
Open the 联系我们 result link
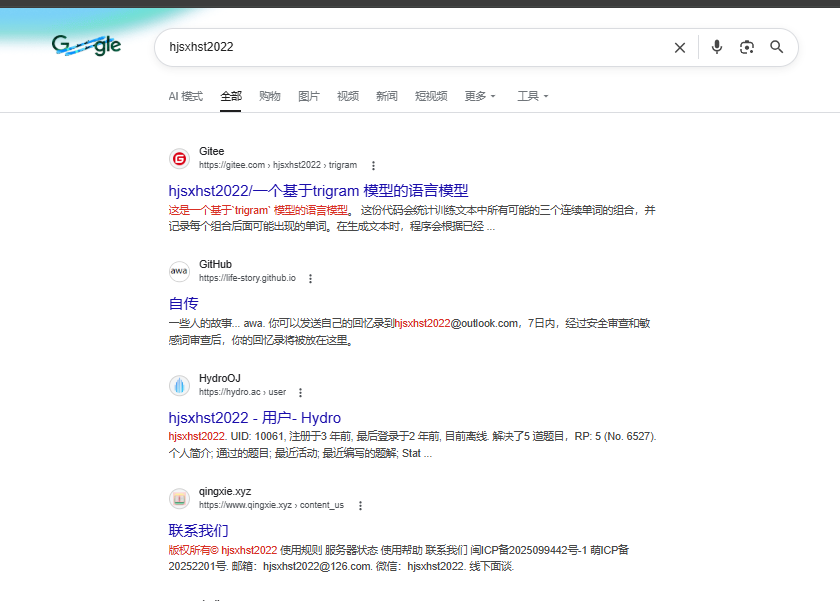[x=198, y=530]
